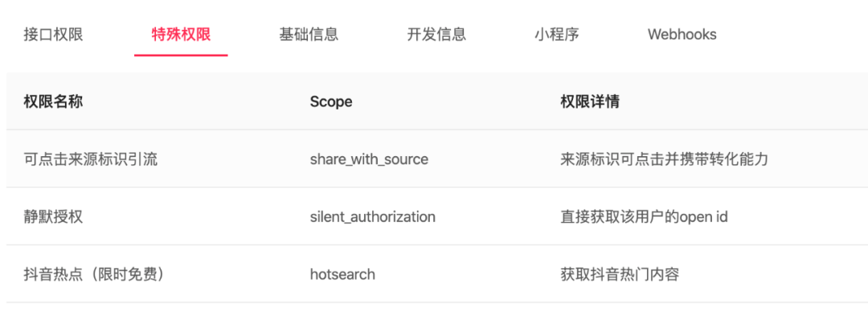
Task: Click the red underline beneath 特殊权限
Action: click(x=181, y=56)
